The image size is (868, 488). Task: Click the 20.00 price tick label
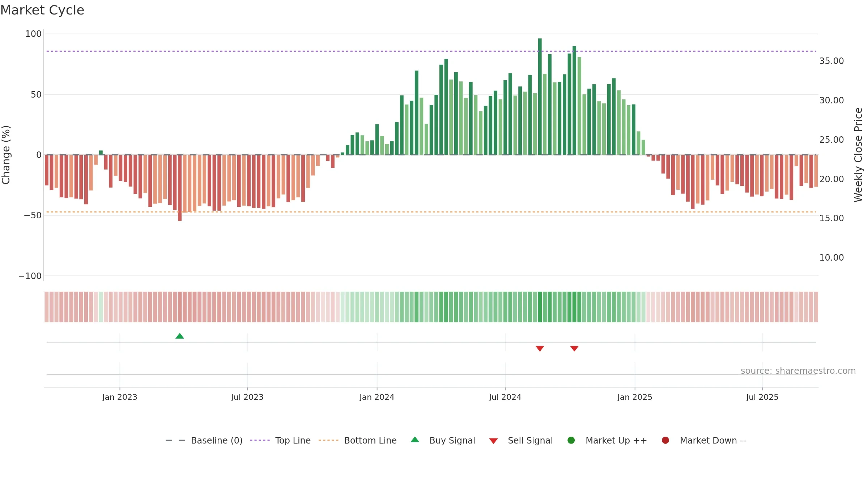pyautogui.click(x=831, y=179)
